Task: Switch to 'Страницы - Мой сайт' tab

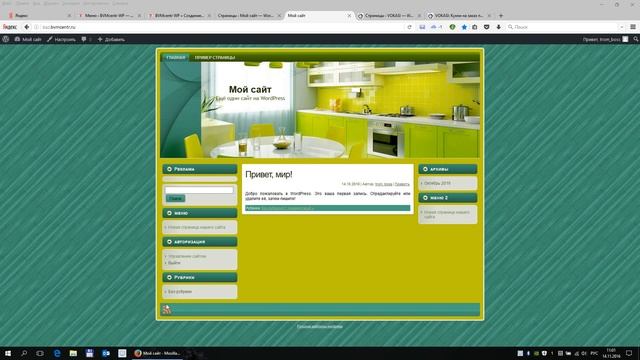Action: click(x=248, y=16)
